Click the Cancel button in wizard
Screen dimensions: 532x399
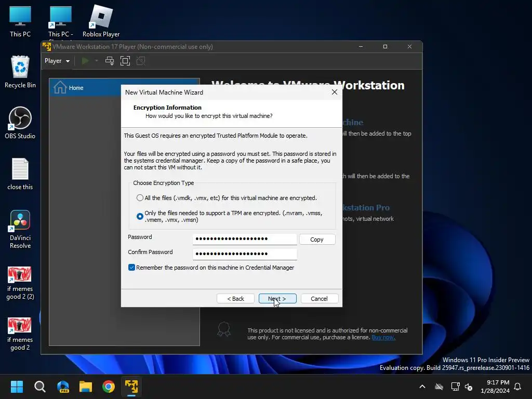pos(320,299)
